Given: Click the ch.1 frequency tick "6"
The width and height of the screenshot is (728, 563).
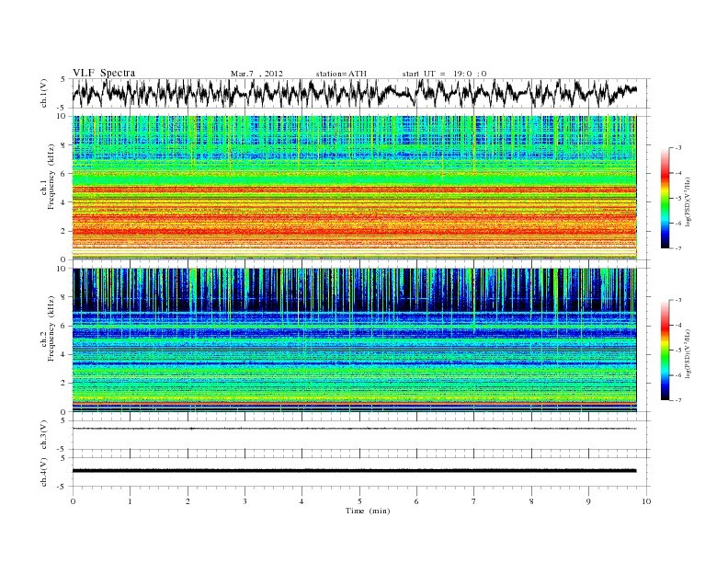Looking at the screenshot, I should coord(64,173).
